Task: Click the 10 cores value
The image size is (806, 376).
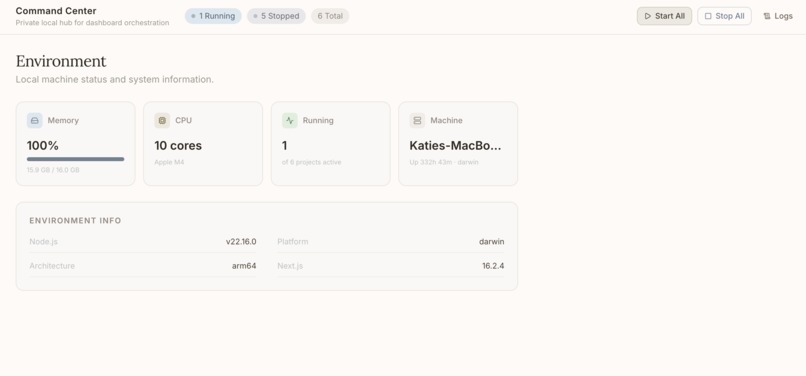Action: [x=178, y=146]
